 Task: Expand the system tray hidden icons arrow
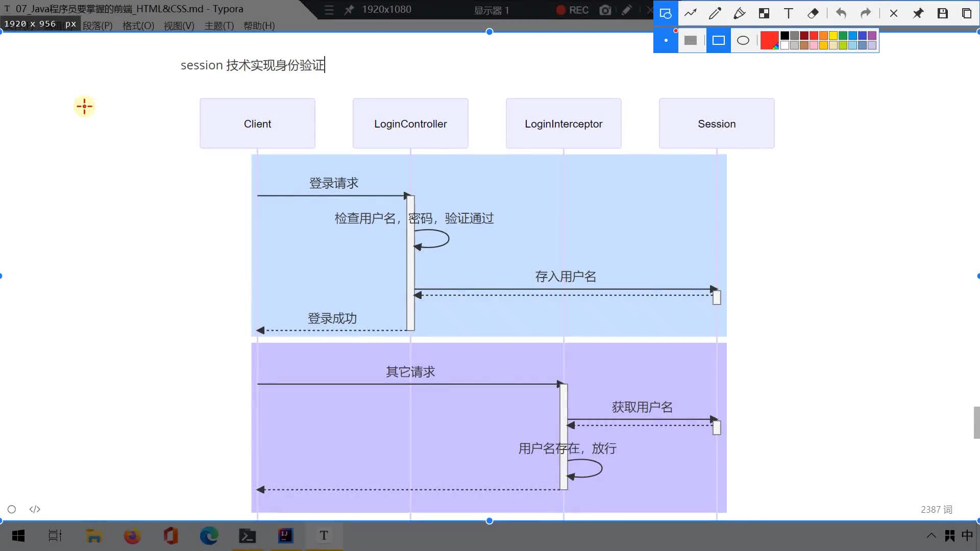(x=932, y=536)
